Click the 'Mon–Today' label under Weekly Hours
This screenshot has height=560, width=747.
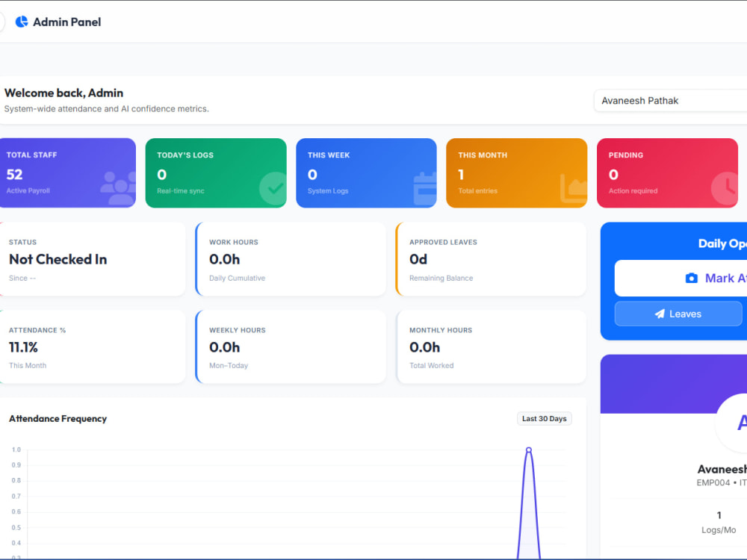pyautogui.click(x=229, y=366)
